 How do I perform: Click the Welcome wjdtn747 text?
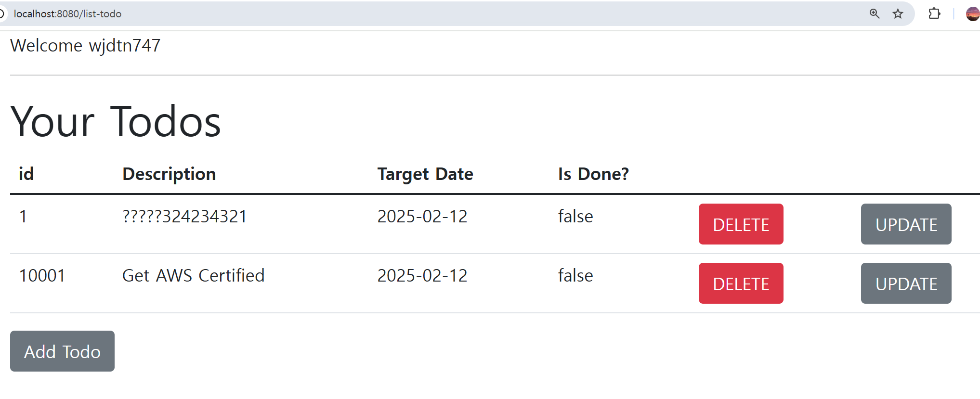click(85, 46)
